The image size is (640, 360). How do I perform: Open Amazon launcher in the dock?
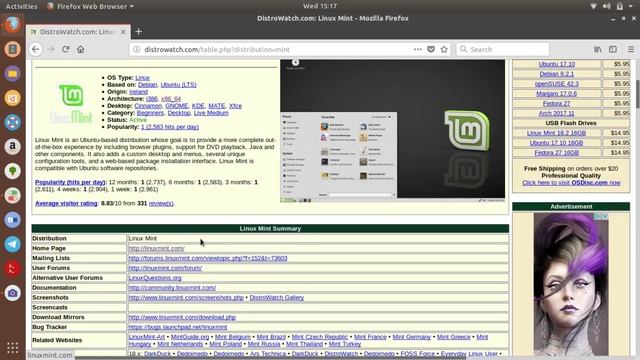click(x=13, y=146)
